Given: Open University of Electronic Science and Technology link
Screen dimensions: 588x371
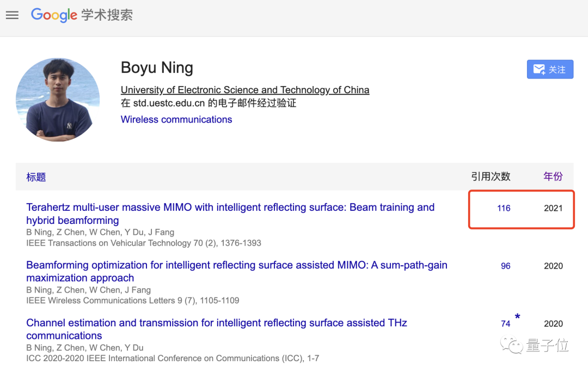Looking at the screenshot, I should [x=245, y=90].
